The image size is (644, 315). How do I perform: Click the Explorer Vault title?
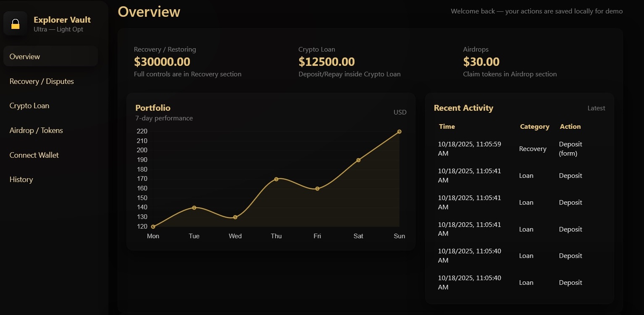pyautogui.click(x=62, y=20)
